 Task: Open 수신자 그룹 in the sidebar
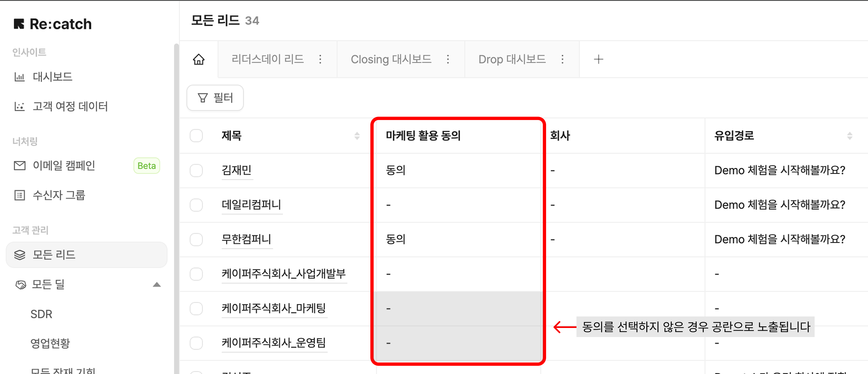click(59, 195)
